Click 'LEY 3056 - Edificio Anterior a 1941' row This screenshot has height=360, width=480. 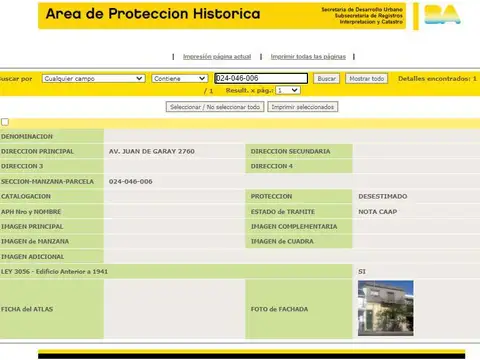pos(176,272)
